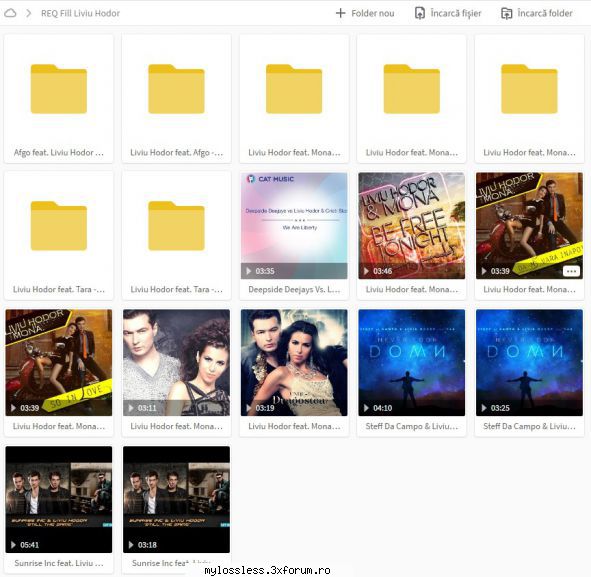Screen dimensions: 591x577
Task: Click the 'Folder nou' button
Action: [x=365, y=13]
